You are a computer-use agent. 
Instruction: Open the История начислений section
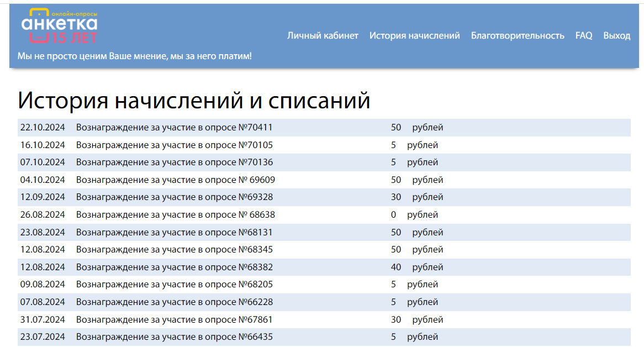[x=414, y=35]
